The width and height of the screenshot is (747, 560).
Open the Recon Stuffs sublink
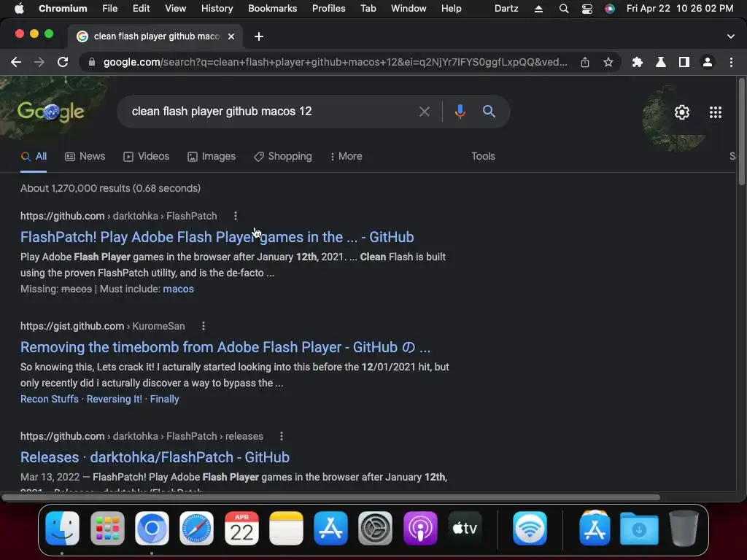(50, 399)
